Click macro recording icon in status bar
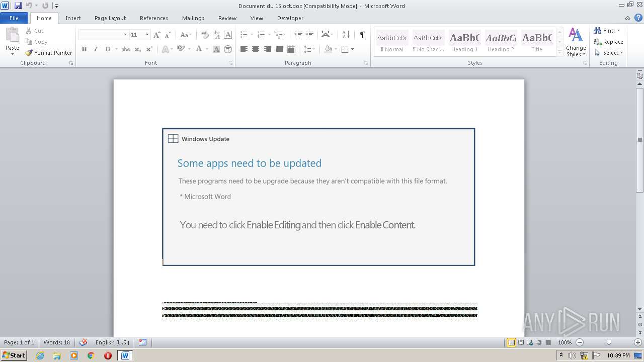 pos(142,342)
